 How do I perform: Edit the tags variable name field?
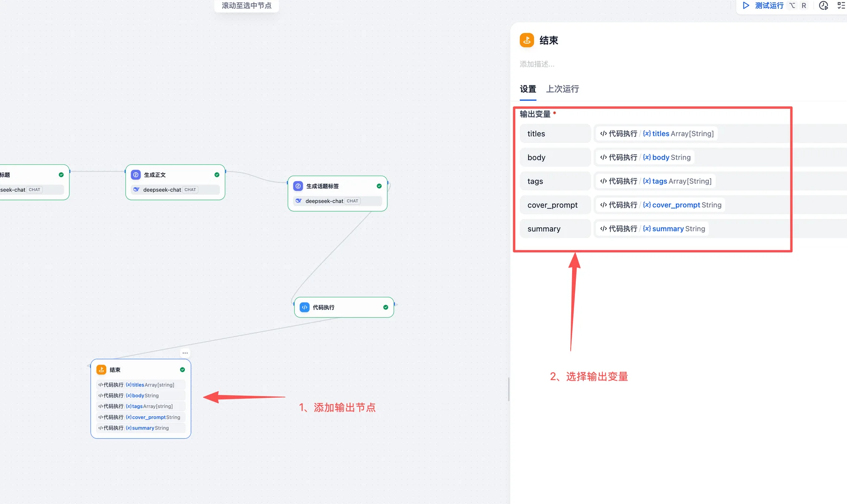(x=555, y=181)
